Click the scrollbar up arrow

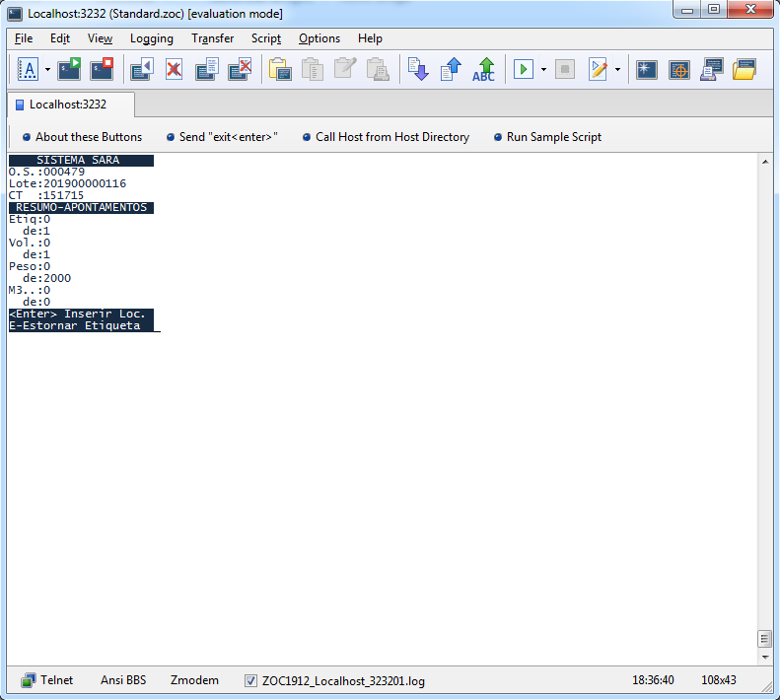765,162
